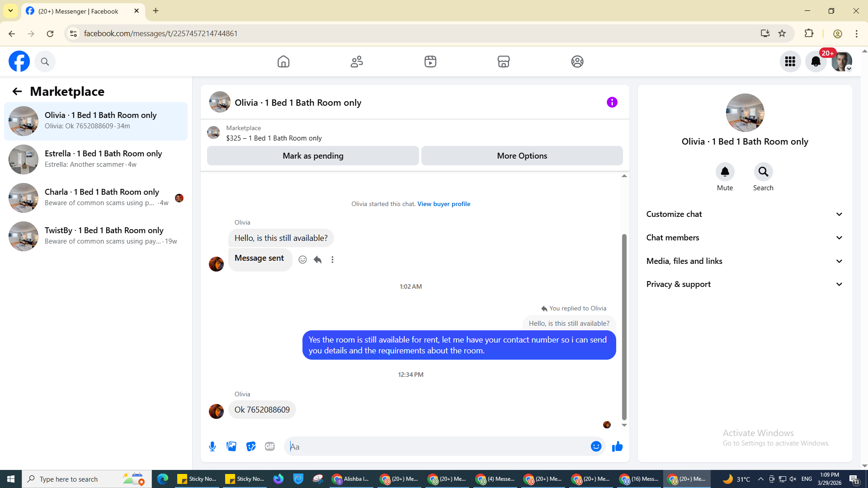Open the Groups icon in top navigation

click(x=577, y=61)
